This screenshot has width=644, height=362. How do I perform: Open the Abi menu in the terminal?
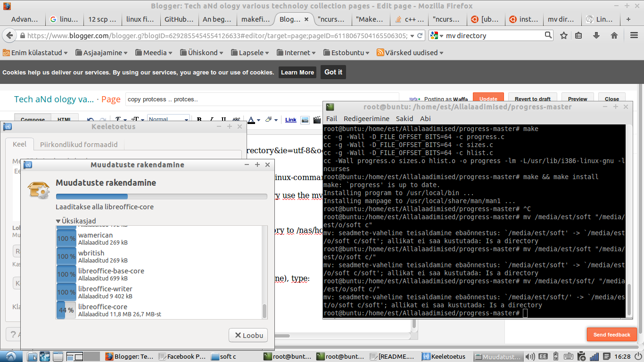click(x=425, y=119)
